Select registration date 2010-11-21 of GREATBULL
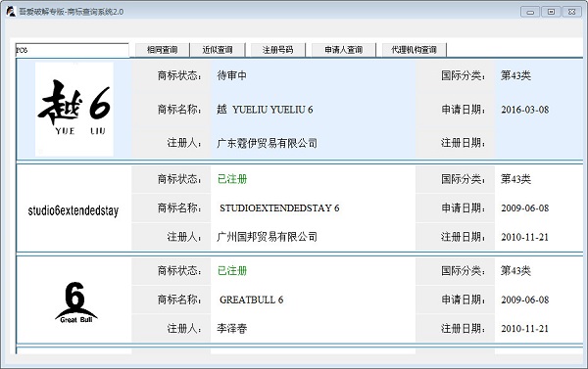 [525, 329]
